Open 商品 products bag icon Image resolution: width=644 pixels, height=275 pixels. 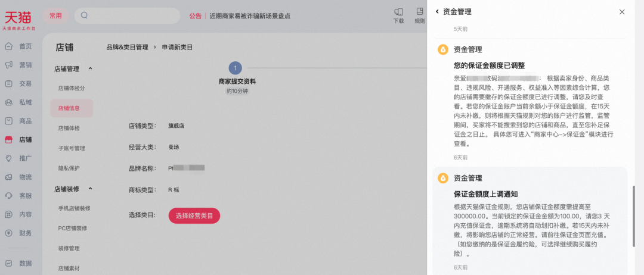point(8,121)
